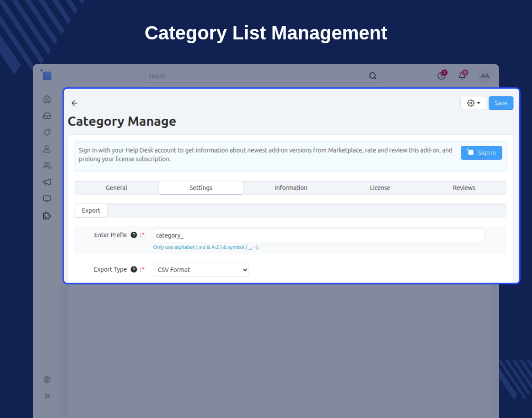Viewport: 532px width, 418px height.
Task: Open the notifications bell icon
Action: (463, 76)
